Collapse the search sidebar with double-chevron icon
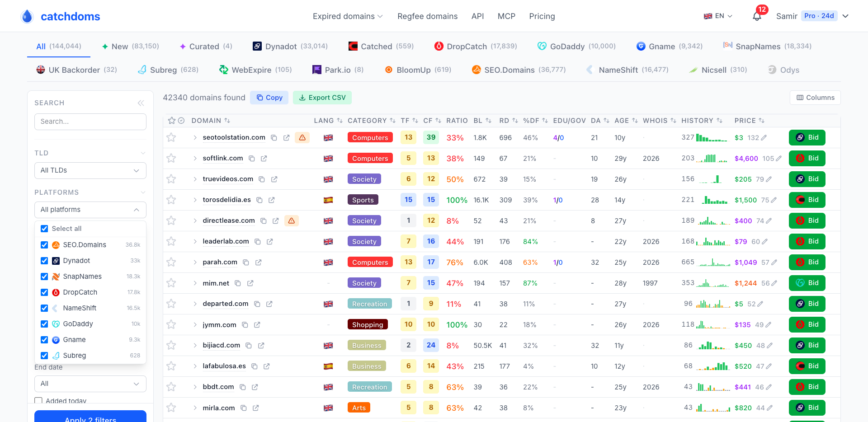Image resolution: width=868 pixels, height=422 pixels. point(141,103)
